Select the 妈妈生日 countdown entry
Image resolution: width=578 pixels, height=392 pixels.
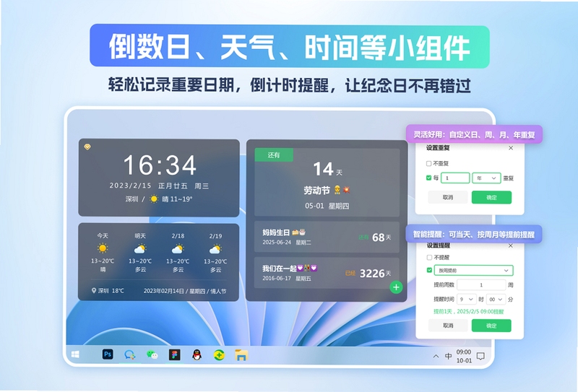[x=327, y=237]
